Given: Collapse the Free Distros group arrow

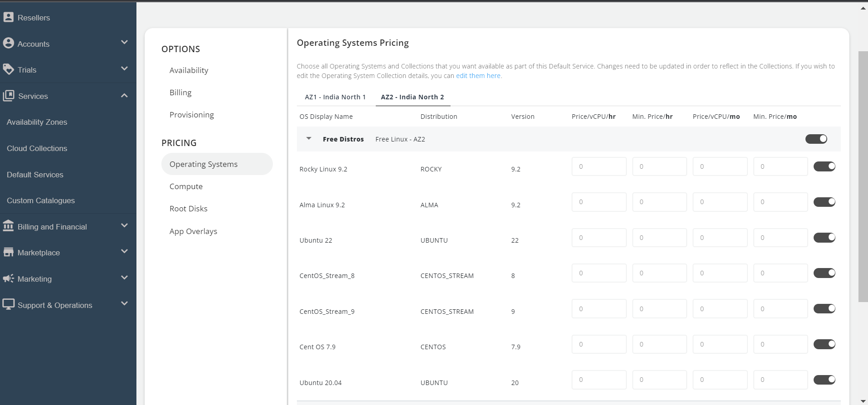Looking at the screenshot, I should pos(309,139).
